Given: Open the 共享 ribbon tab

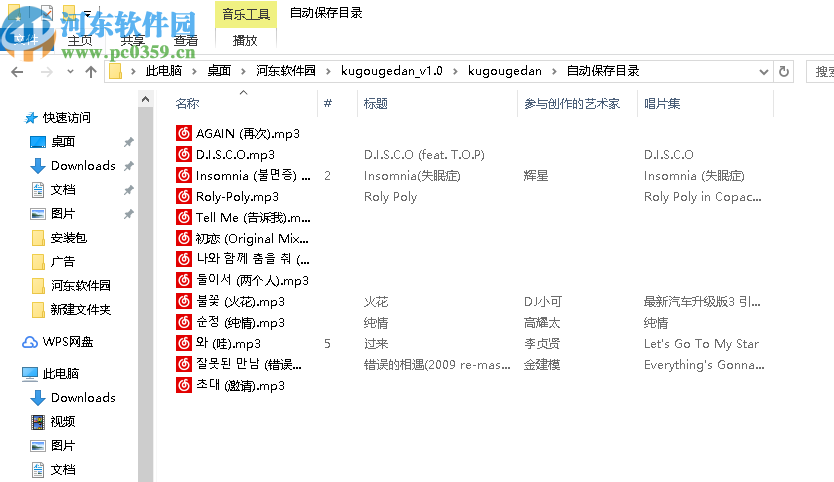Looking at the screenshot, I should (132, 40).
